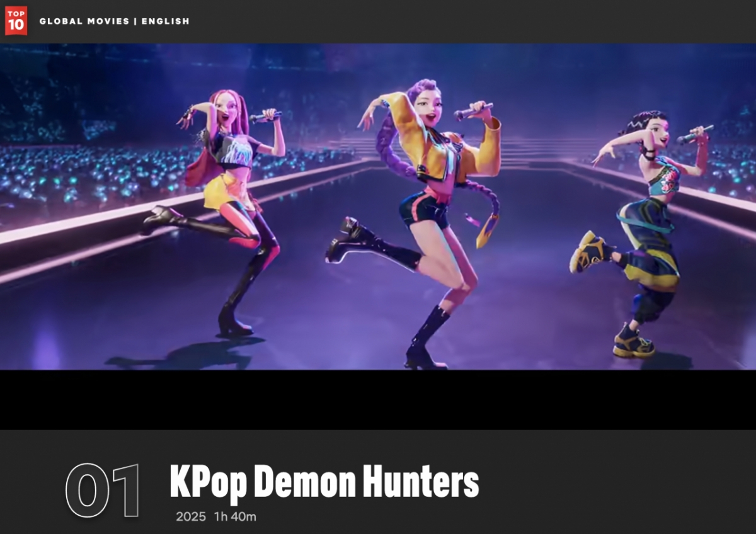The width and height of the screenshot is (756, 534).
Task: Click the black bar beneath the video
Action: 378,399
